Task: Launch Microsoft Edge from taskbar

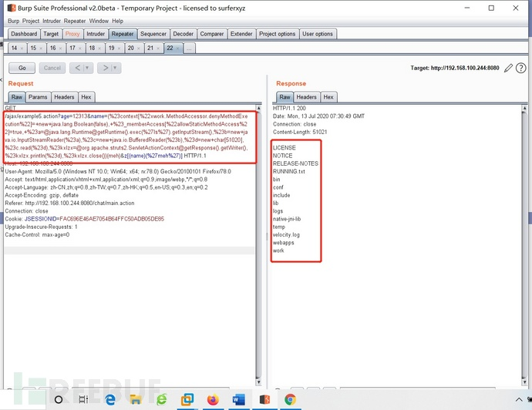Action: tap(110, 399)
